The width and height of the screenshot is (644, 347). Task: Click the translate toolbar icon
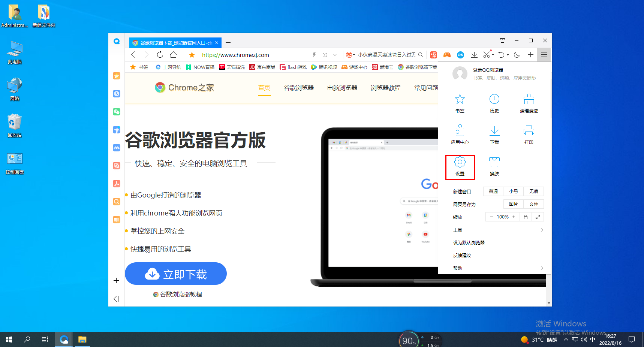tap(433, 55)
